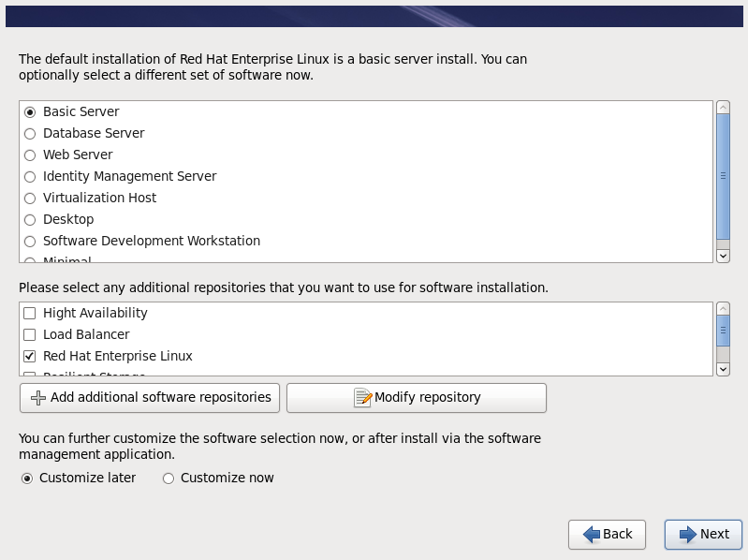Go Back to the previous installer step
The height and width of the screenshot is (560, 748).
607,534
